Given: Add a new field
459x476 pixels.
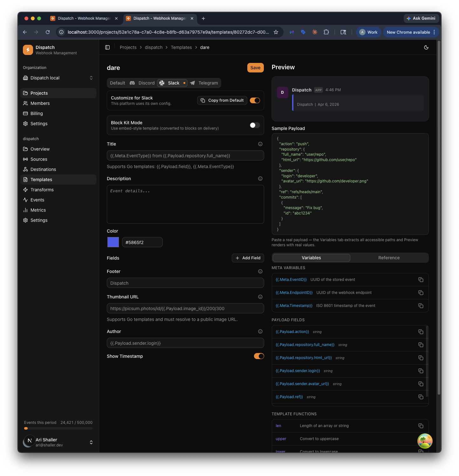Looking at the screenshot, I should pyautogui.click(x=248, y=258).
